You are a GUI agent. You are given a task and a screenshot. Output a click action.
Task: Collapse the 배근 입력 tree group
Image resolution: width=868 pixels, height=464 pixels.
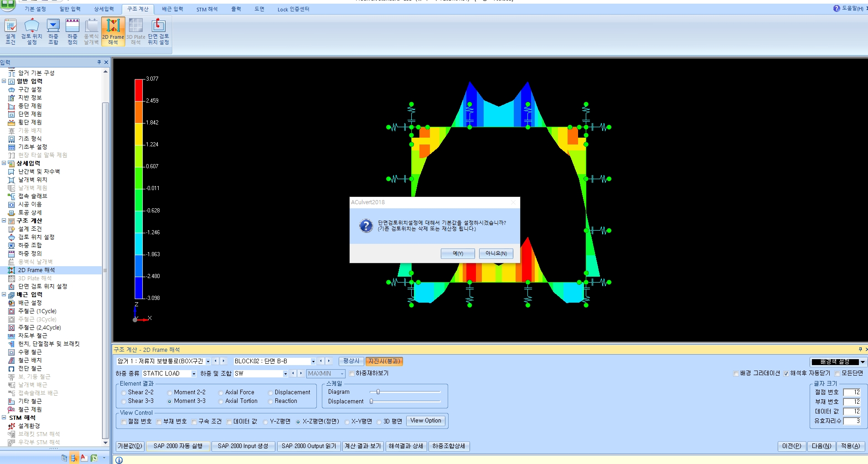[x=4, y=294]
